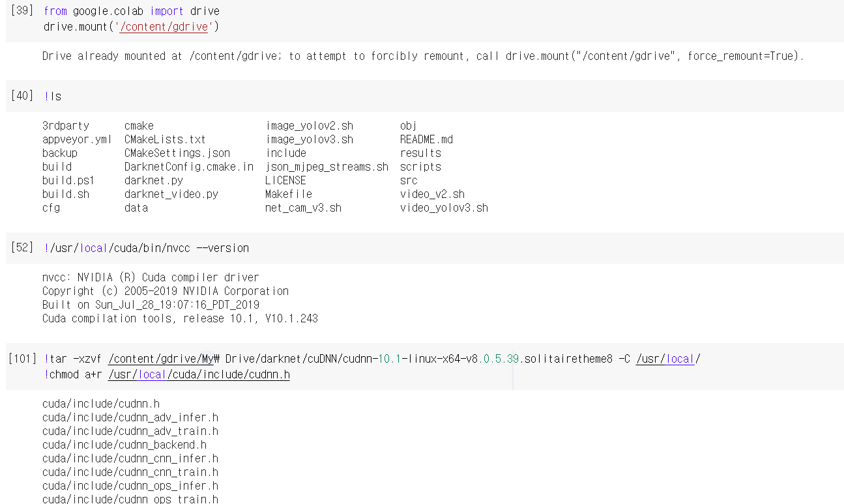Select 'build.sh' in ls output
The width and height of the screenshot is (844, 504).
65,194
